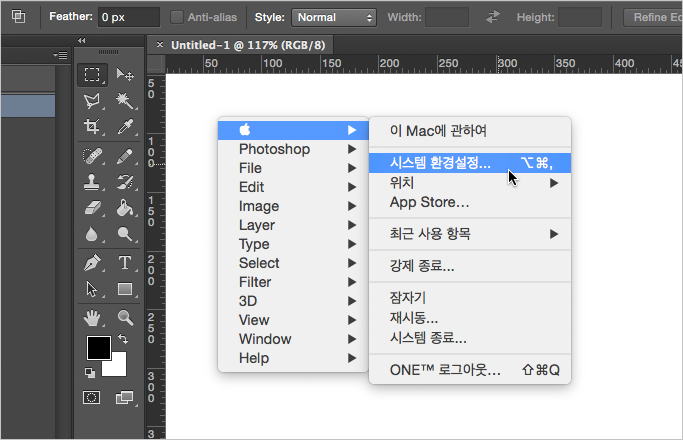This screenshot has height=440, width=683.
Task: Swap width and height arrows icon
Action: pos(493,17)
